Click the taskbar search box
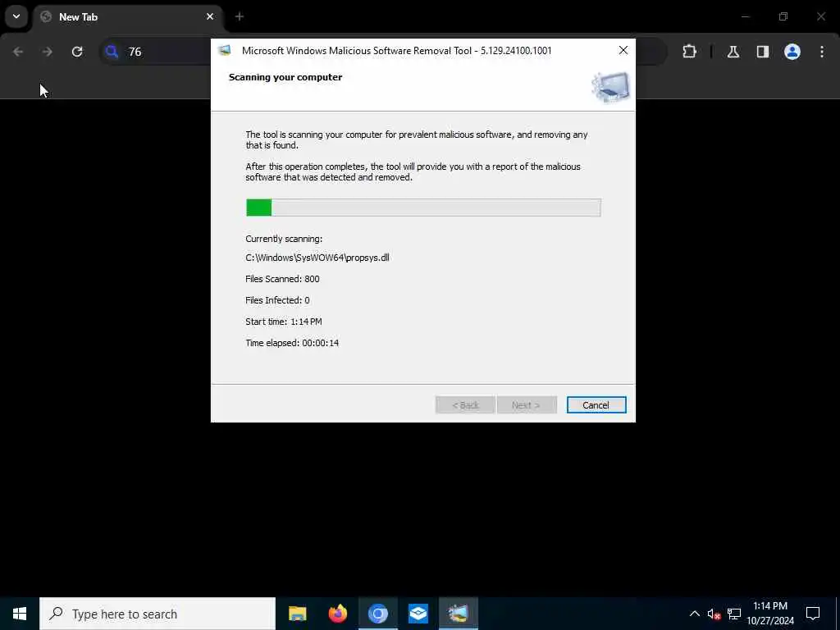This screenshot has height=630, width=840. click(157, 614)
